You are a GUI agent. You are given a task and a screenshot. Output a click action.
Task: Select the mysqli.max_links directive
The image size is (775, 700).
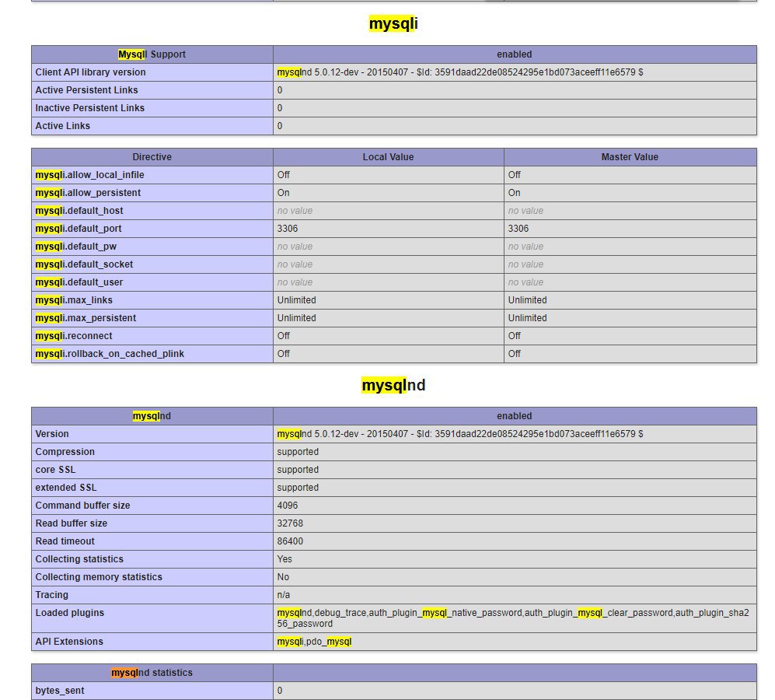click(x=74, y=299)
